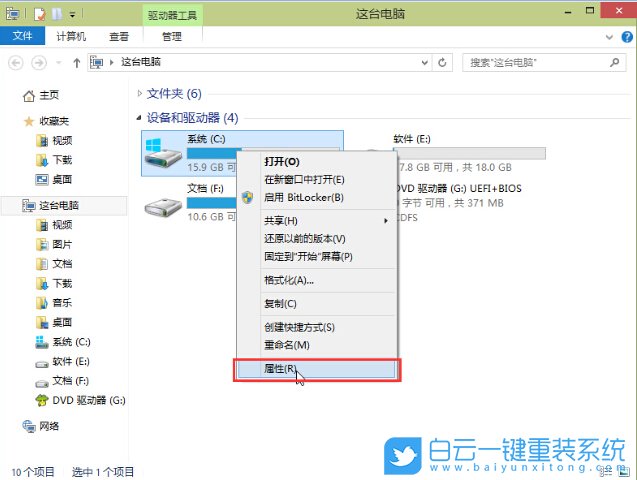This screenshot has height=480, width=637.
Task: Open the Help question mark icon
Action: [627, 37]
